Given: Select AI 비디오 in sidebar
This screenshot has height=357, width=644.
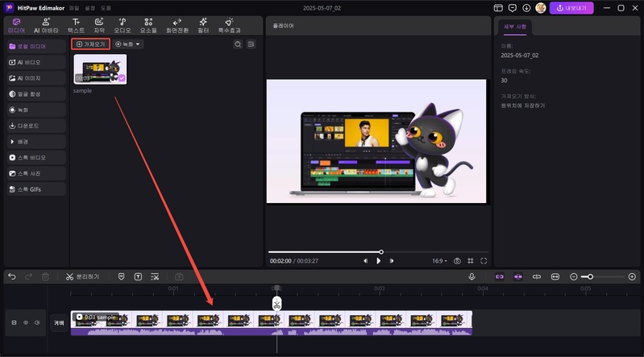Looking at the screenshot, I should point(36,62).
